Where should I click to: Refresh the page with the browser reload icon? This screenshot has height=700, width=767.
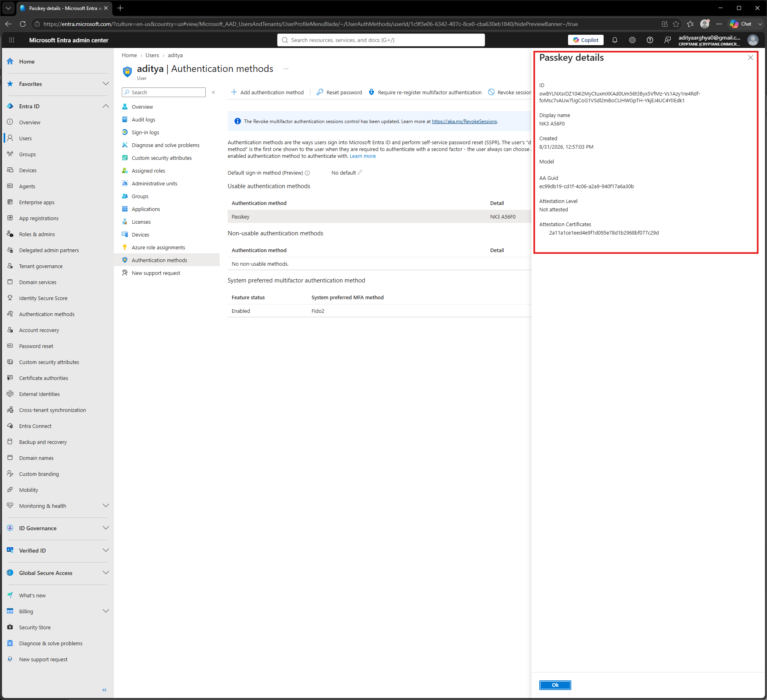tap(23, 24)
